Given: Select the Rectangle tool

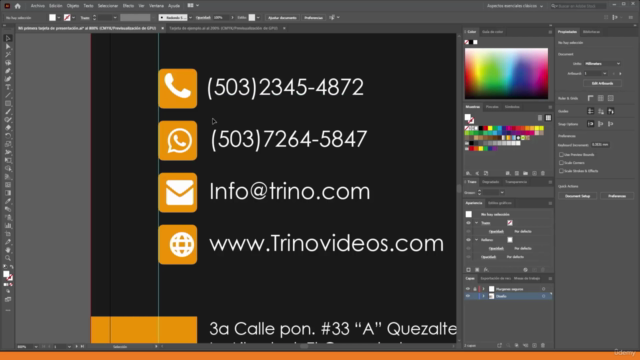Looking at the screenshot, I should (x=8, y=104).
